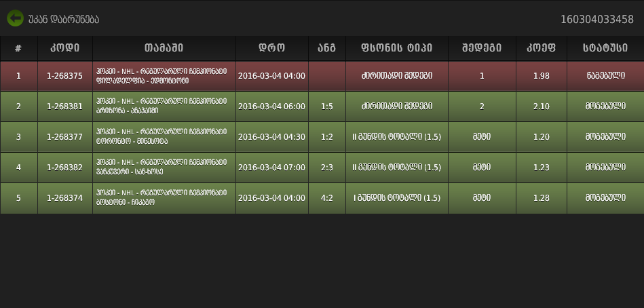
Task: Click time 2016-03-04 04:30
Action: 272,137
